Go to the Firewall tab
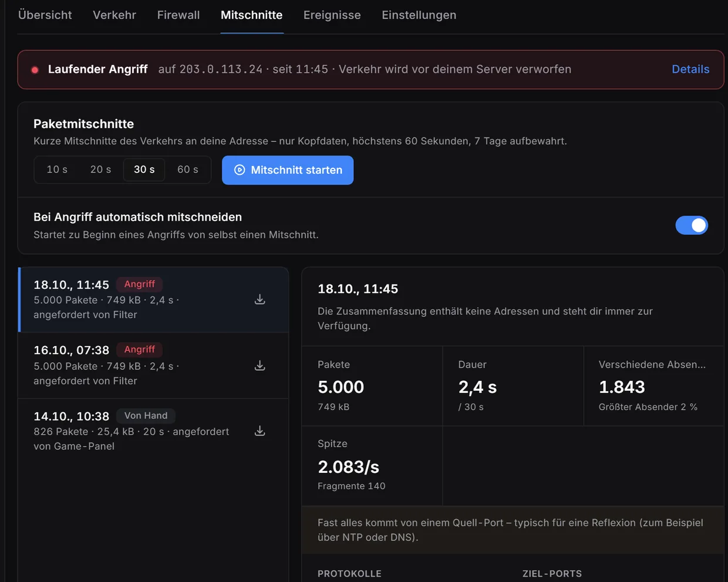728x582 pixels. pyautogui.click(x=178, y=15)
